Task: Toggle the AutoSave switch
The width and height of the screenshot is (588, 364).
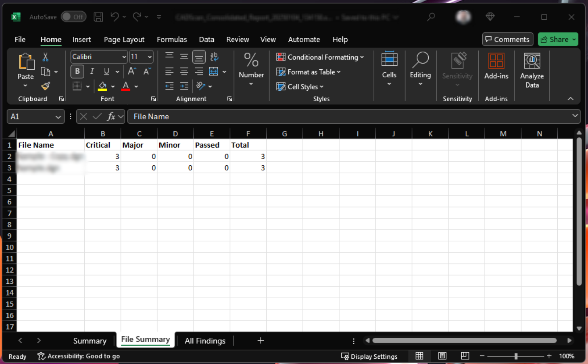Action: click(73, 17)
